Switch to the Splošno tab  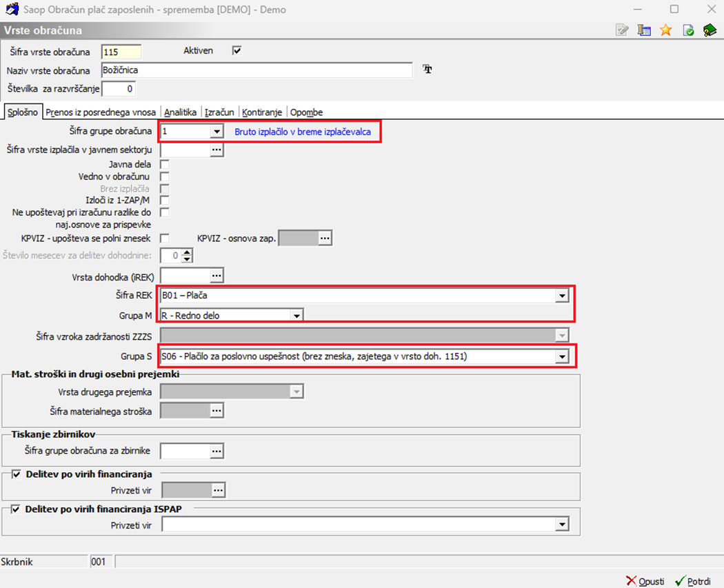click(x=23, y=112)
